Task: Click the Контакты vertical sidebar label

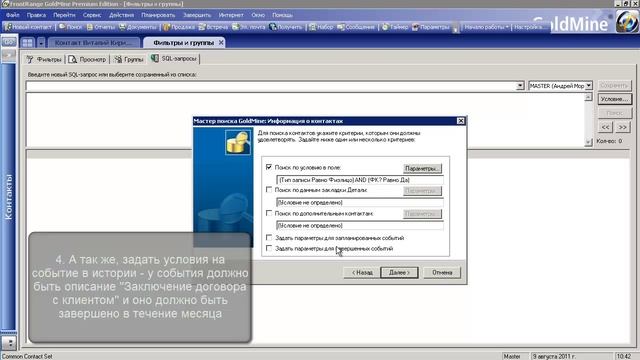Action: tap(9, 197)
